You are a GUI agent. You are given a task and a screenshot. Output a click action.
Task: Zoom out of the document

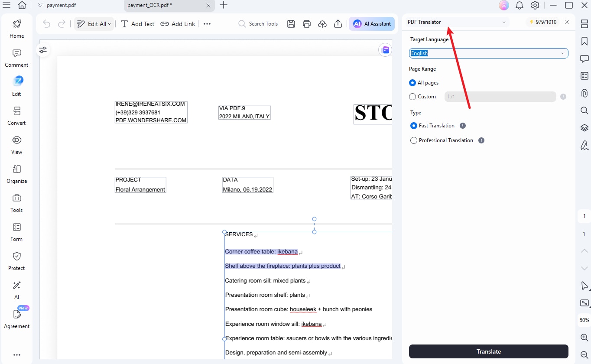click(x=584, y=355)
